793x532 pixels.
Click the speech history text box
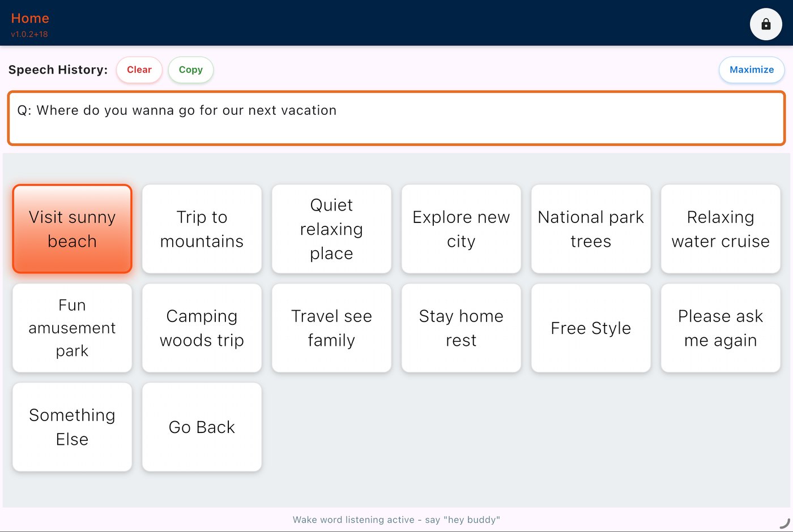tap(396, 118)
